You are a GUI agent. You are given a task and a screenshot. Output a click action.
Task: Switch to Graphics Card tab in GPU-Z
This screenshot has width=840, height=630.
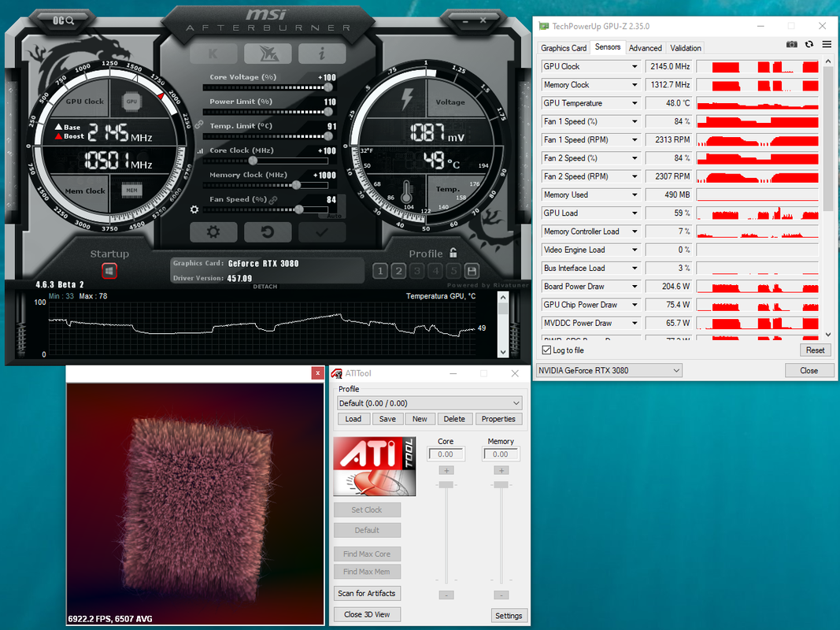(x=564, y=48)
